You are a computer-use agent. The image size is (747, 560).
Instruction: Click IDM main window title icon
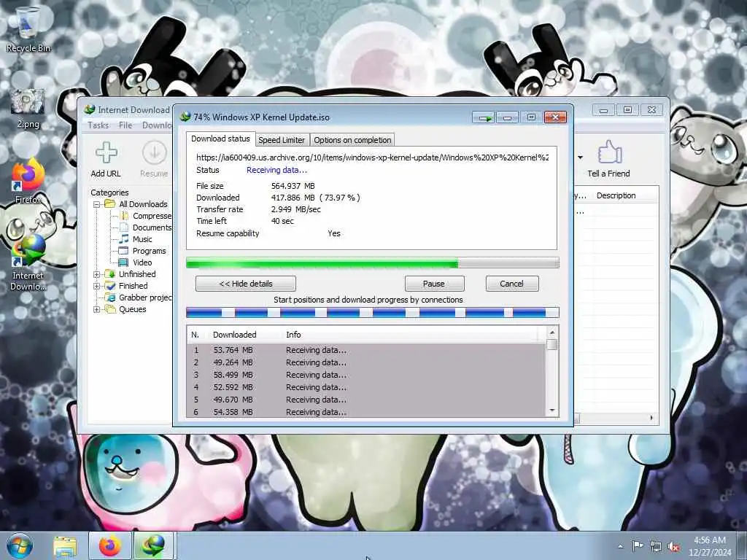coord(90,110)
